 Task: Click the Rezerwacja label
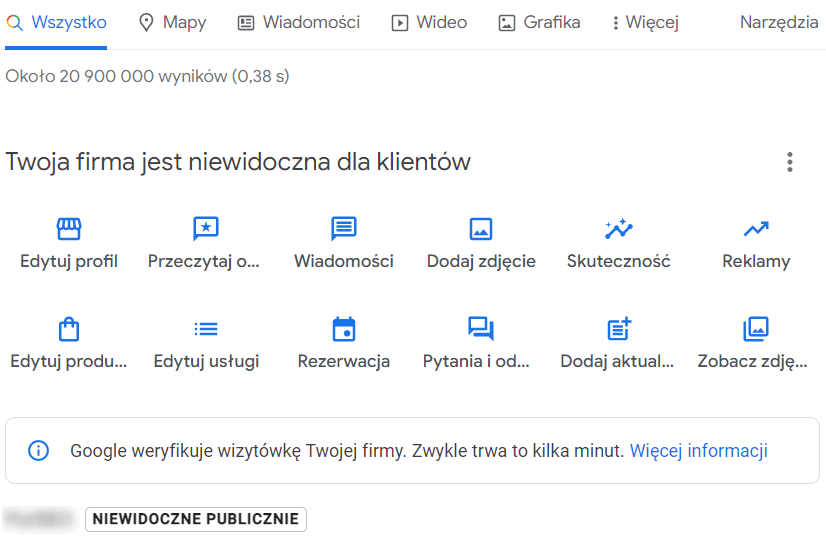point(343,362)
